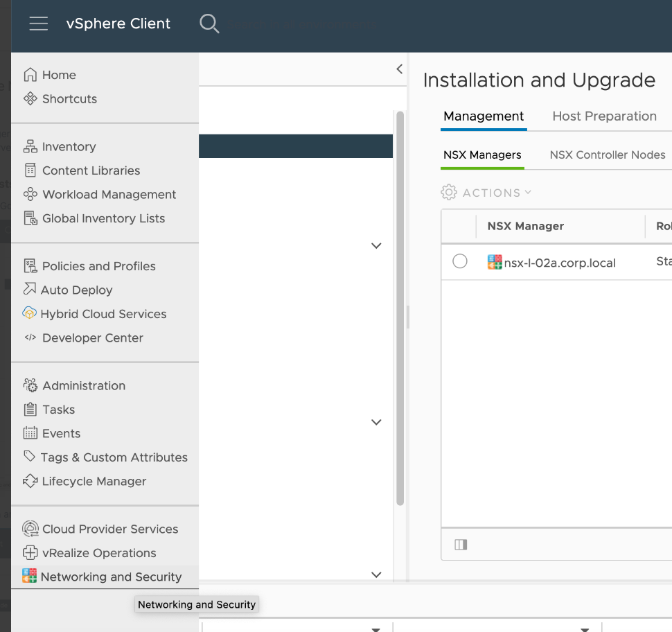Viewport: 672px width, 632px height.
Task: Select the radio button for nsx-l-02a.corp.local
Action: pyautogui.click(x=461, y=262)
